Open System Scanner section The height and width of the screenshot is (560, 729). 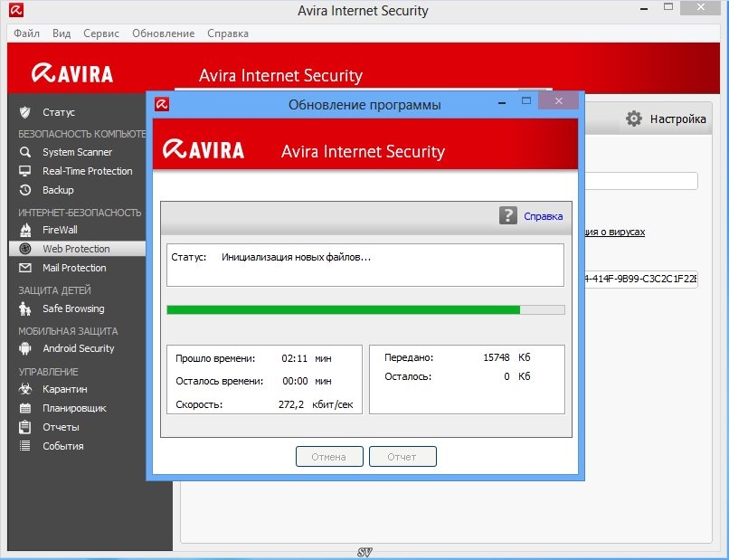click(77, 152)
